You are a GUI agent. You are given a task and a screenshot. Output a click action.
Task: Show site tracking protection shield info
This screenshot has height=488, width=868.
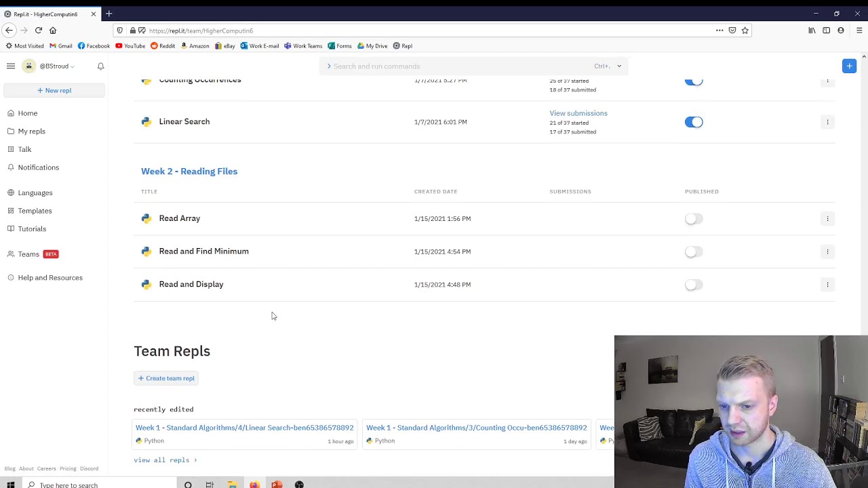[x=120, y=30]
